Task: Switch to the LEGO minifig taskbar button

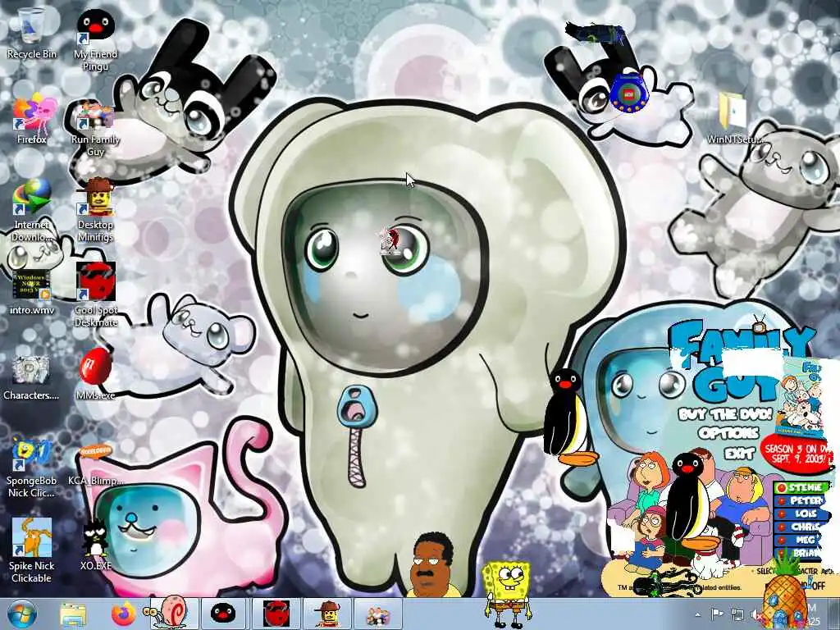Action: coord(326,614)
